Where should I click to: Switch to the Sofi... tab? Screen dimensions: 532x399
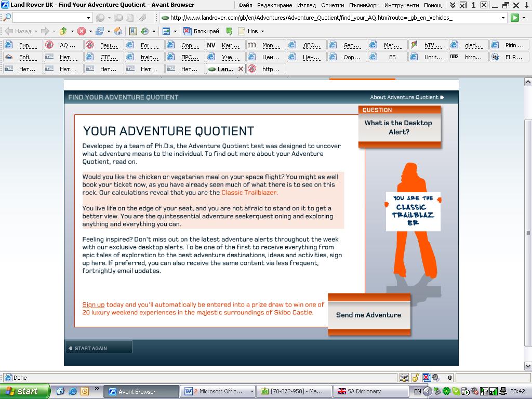click(23, 57)
